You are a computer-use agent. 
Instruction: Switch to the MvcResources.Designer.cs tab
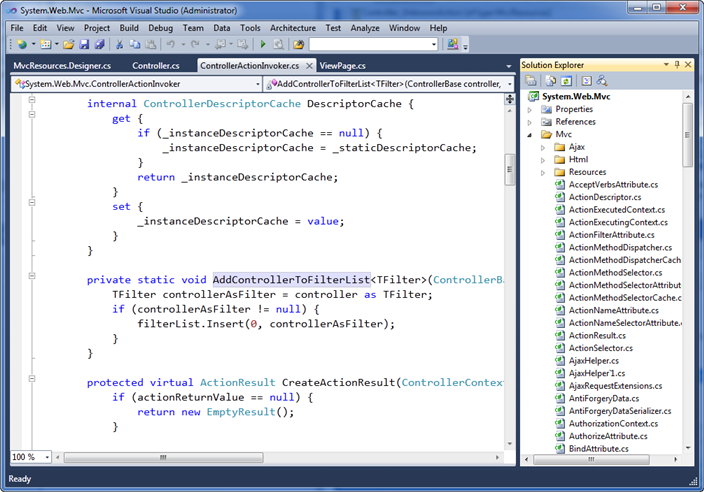point(62,66)
